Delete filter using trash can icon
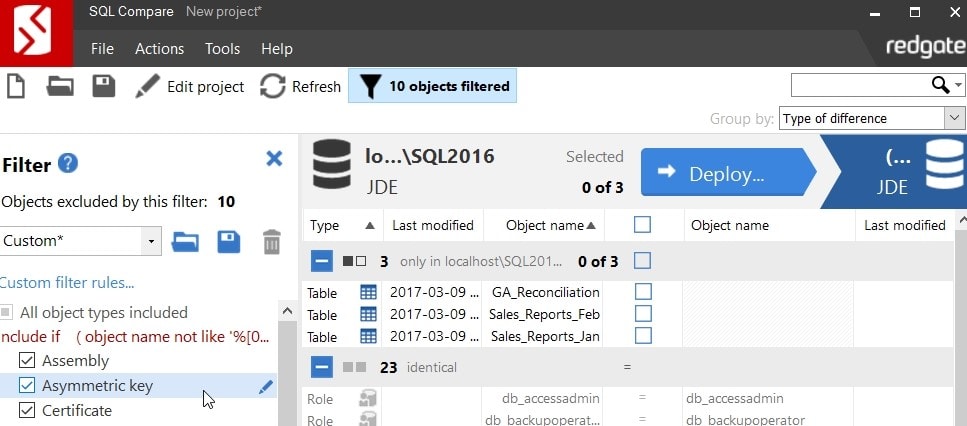Screen dimensions: 967x426 [271, 242]
